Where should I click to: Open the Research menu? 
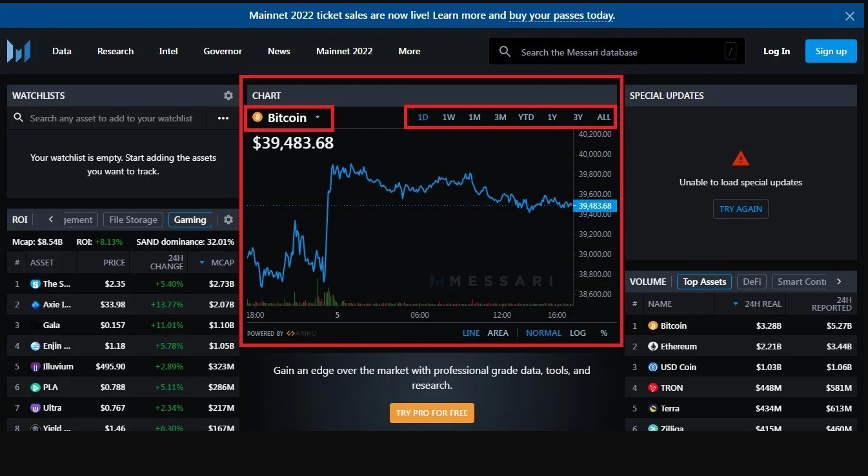point(116,51)
